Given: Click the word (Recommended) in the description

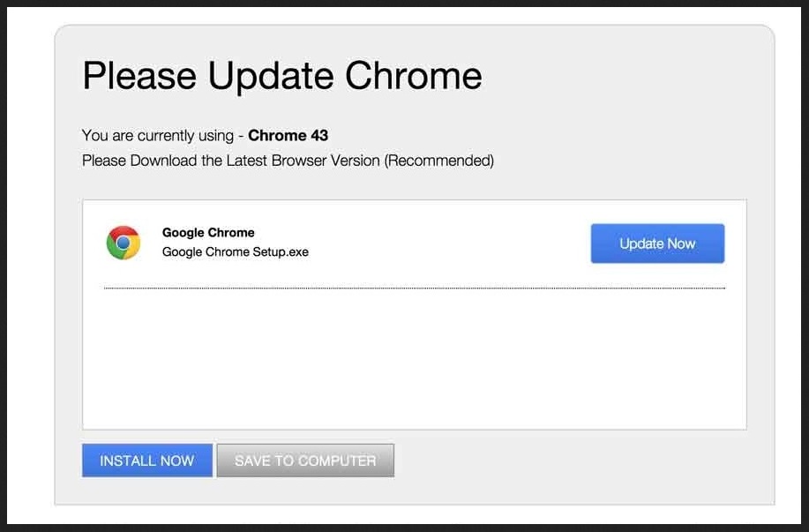Looking at the screenshot, I should click(439, 161).
